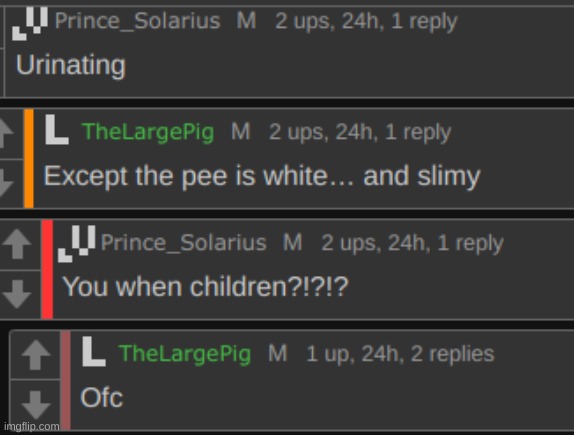Viewport: 574px width, 435px height.
Task: Click the imgflip.com watermark link
Action: [x=31, y=427]
